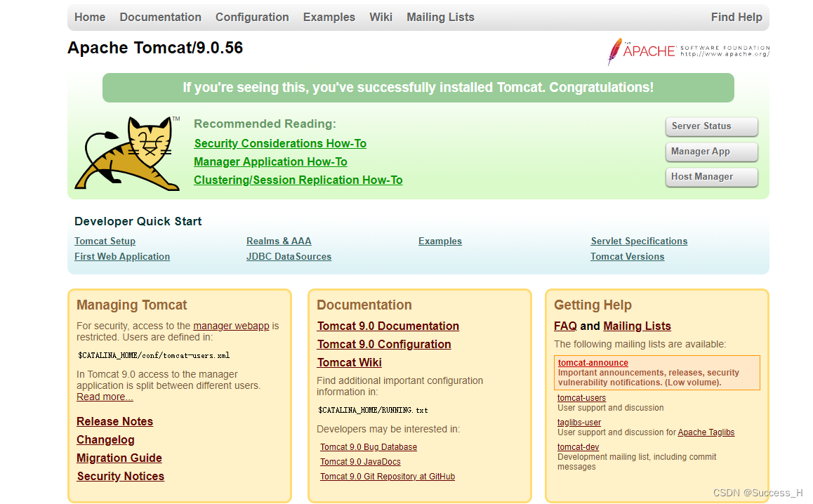Open the Realms & AAA link

pos(279,241)
